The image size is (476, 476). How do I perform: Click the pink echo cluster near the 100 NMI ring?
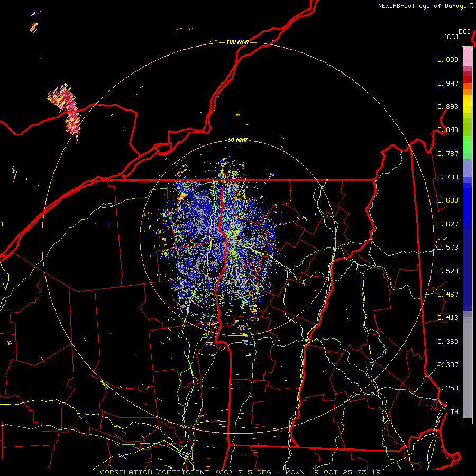[65, 109]
